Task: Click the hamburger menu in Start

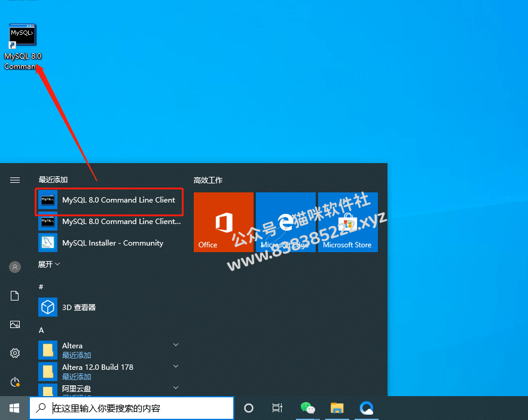Action: coord(15,180)
